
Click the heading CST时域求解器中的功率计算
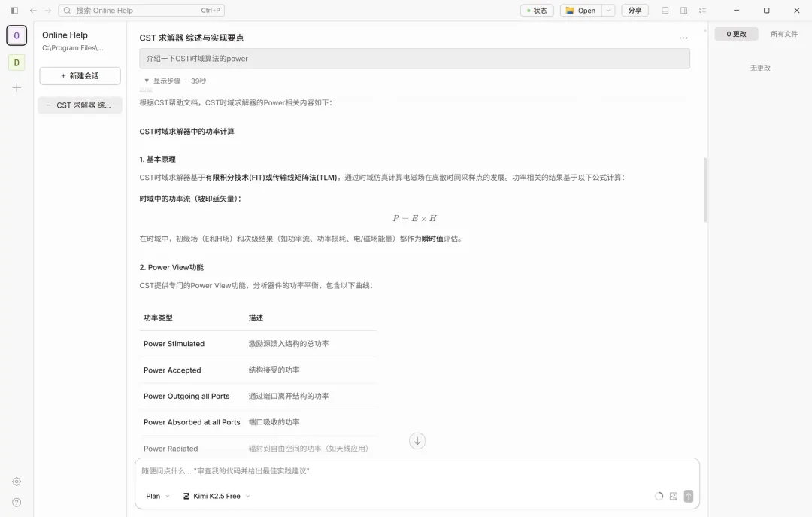point(187,132)
